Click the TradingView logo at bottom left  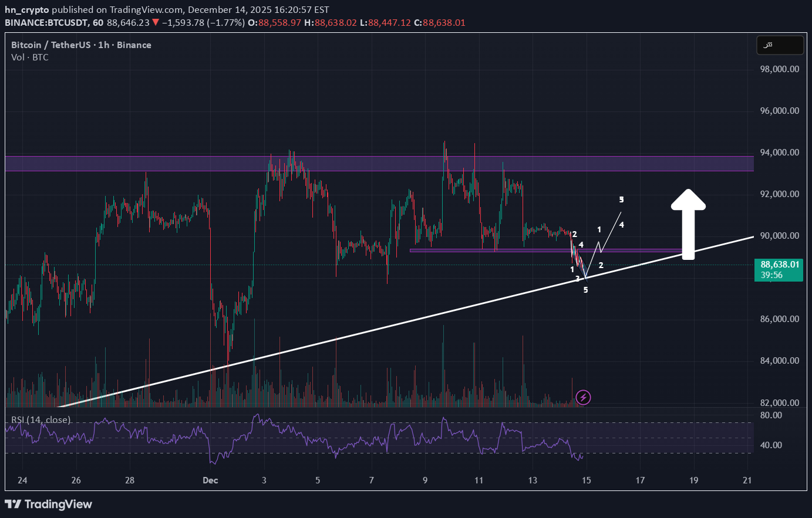[49, 504]
